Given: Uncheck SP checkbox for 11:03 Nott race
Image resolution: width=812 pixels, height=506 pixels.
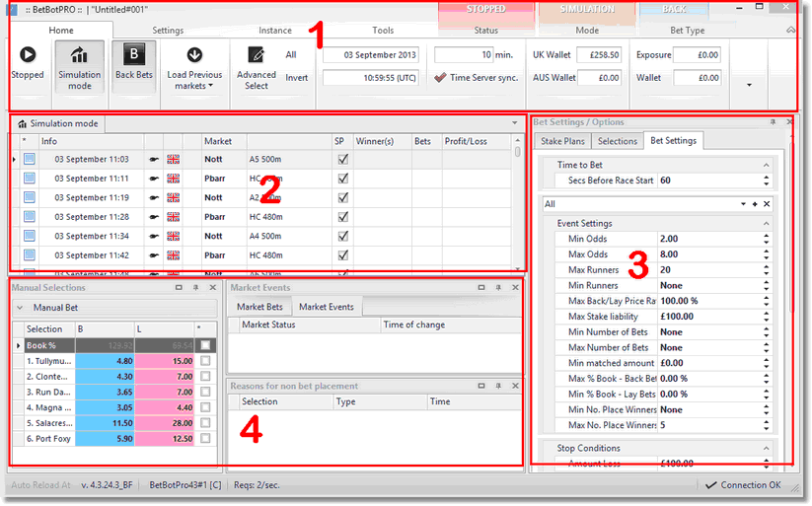Looking at the screenshot, I should tap(342, 159).
